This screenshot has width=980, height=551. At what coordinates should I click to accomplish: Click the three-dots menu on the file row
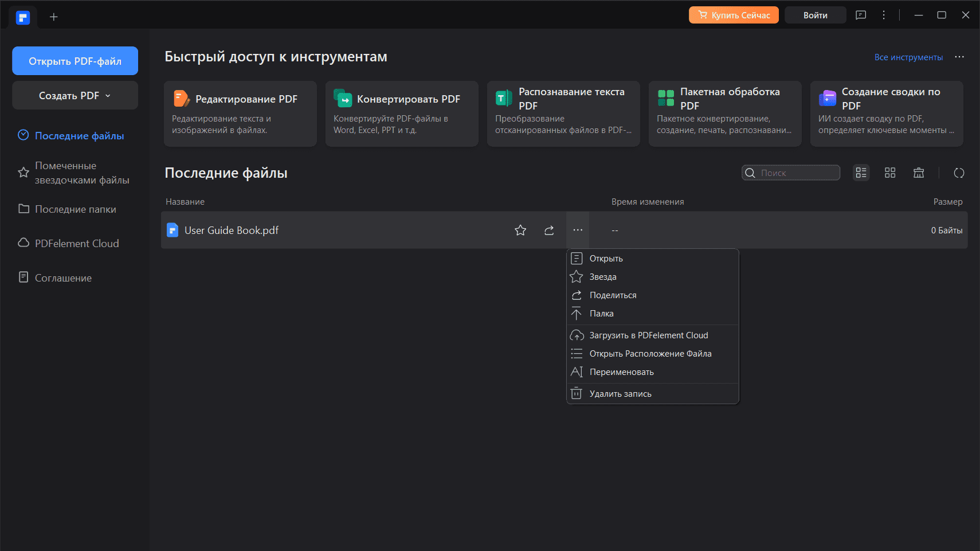(x=578, y=230)
